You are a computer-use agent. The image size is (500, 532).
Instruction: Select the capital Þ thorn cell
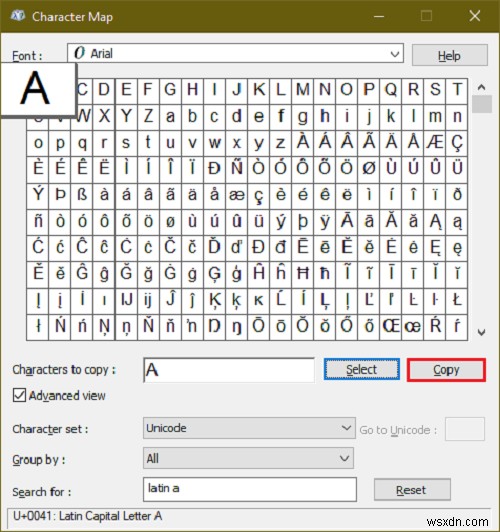(60, 195)
